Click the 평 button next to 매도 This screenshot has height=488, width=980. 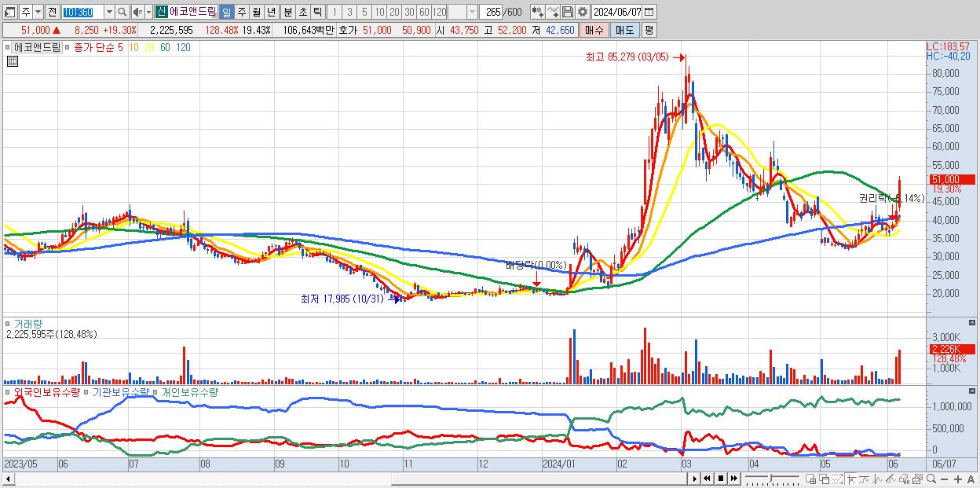pos(649,30)
